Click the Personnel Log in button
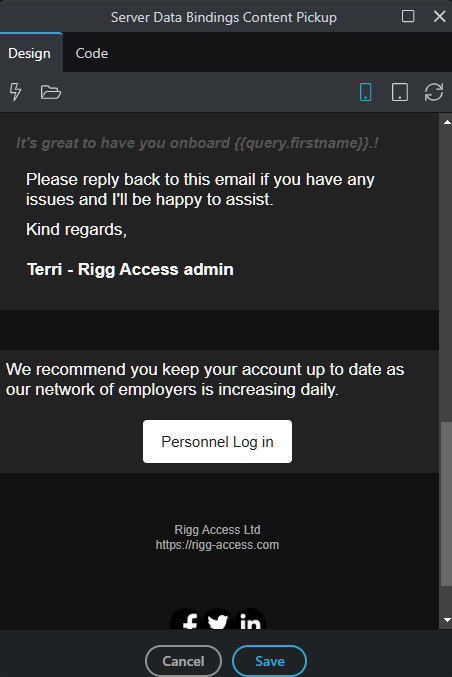The image size is (452, 677). (x=217, y=441)
